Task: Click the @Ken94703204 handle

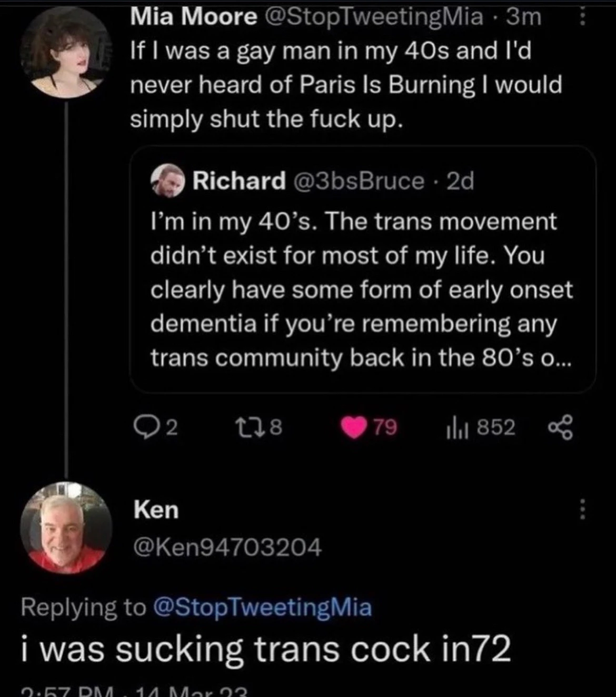Action: (x=227, y=547)
